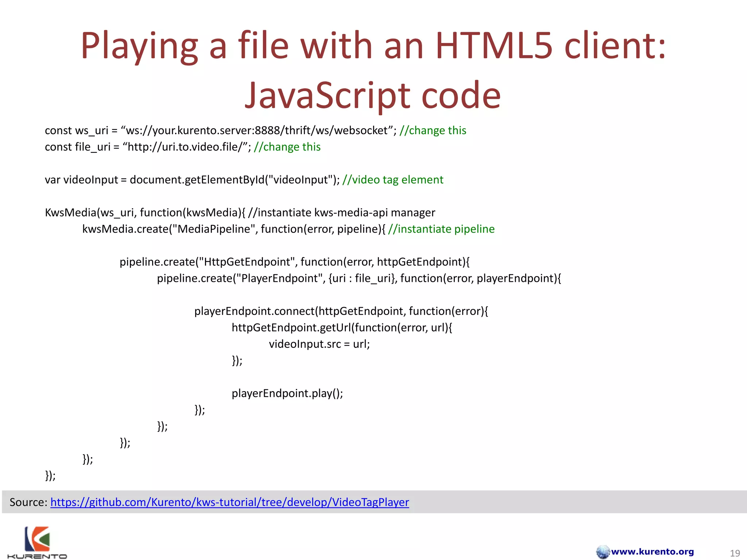Click the 'playerEndpoint.connect(httpGetEndpoint' line
The image size is (747, 560).
[341, 311]
